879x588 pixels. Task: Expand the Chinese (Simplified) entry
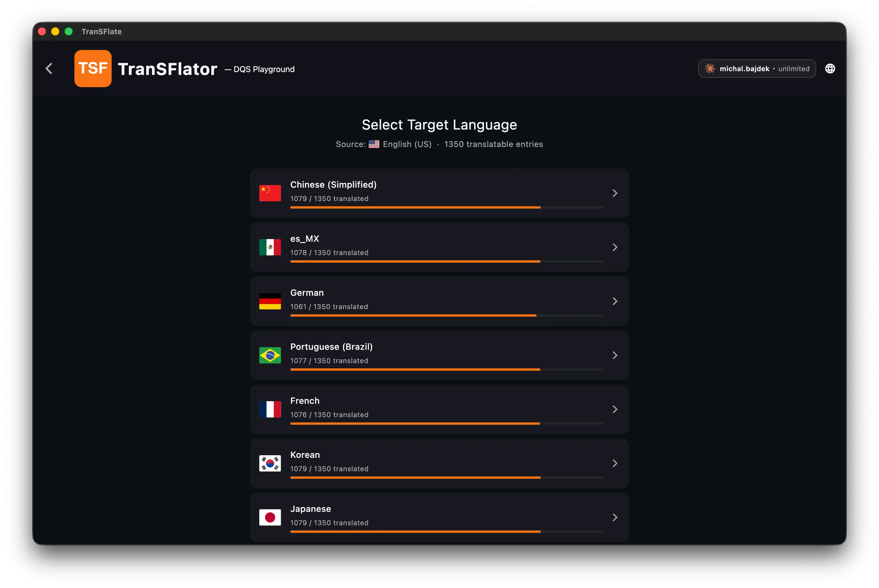click(614, 193)
